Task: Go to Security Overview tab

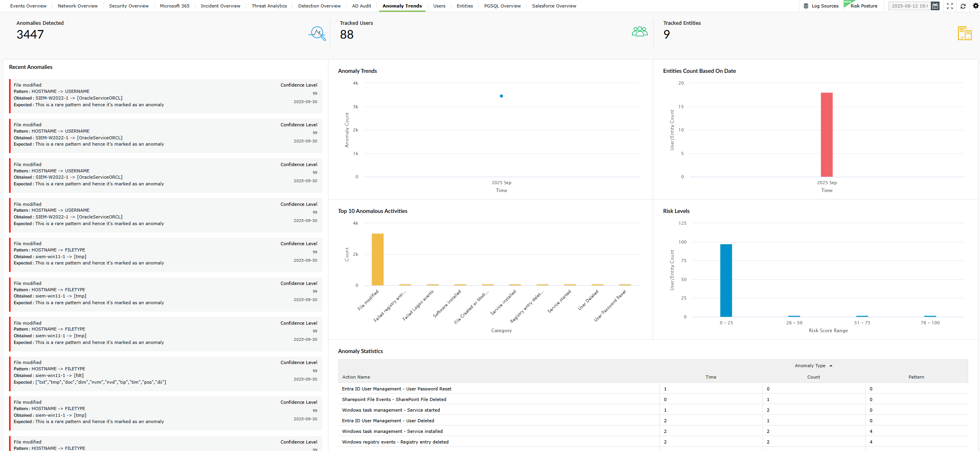Action: pos(129,6)
